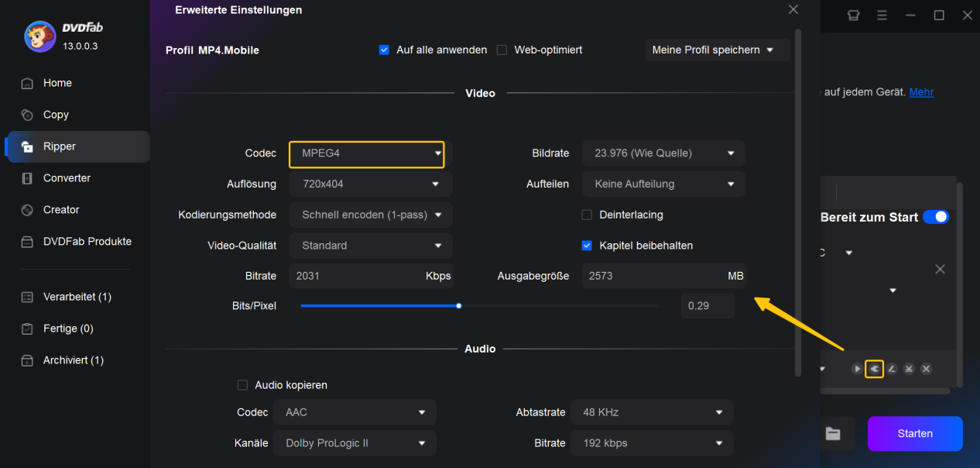Switch off the 'Bereit zum Start' toggle

pyautogui.click(x=936, y=217)
